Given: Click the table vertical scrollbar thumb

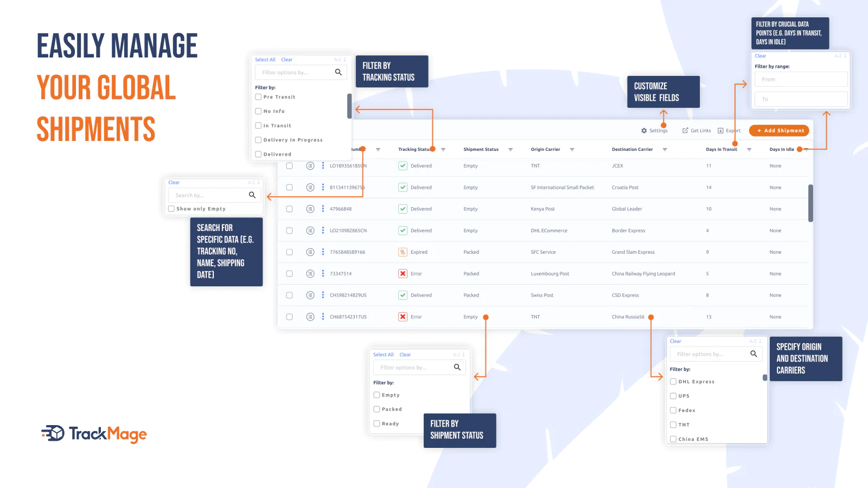Looking at the screenshot, I should pos(810,203).
